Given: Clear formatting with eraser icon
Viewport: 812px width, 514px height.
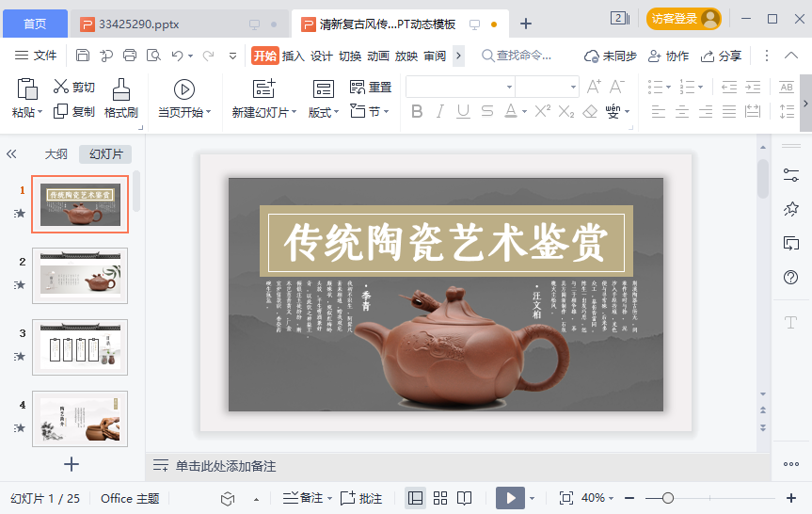Looking at the screenshot, I should [x=590, y=111].
